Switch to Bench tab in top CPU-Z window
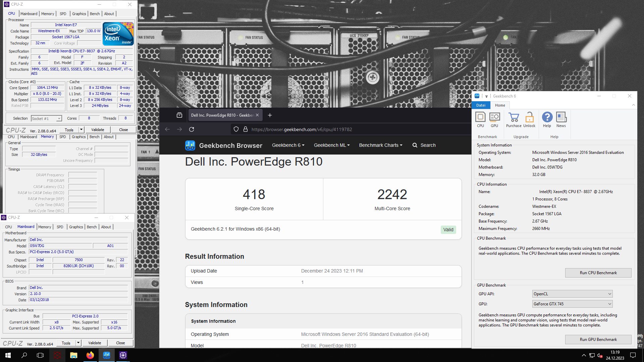 pos(95,14)
